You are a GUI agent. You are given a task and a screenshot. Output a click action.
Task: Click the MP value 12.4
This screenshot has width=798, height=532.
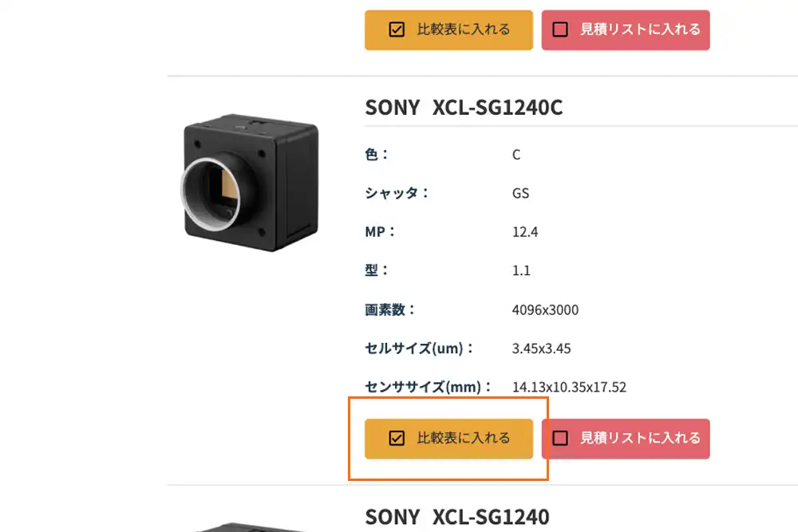coord(525,232)
